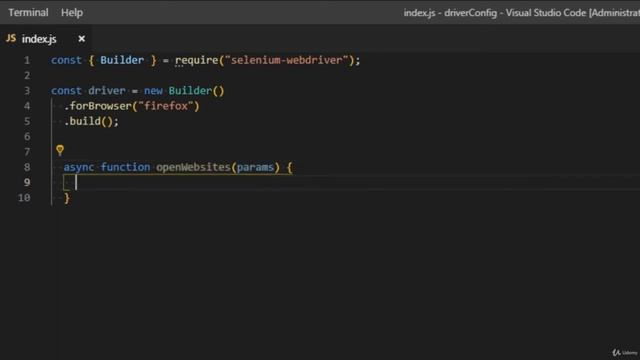This screenshot has height=360, width=640.
Task: Click the word require on line 1
Action: [197, 60]
